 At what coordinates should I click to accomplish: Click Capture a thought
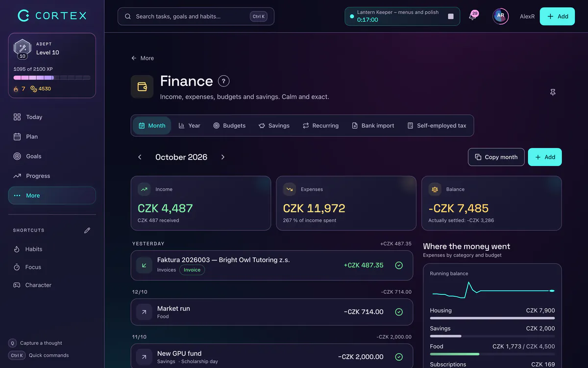(35, 343)
